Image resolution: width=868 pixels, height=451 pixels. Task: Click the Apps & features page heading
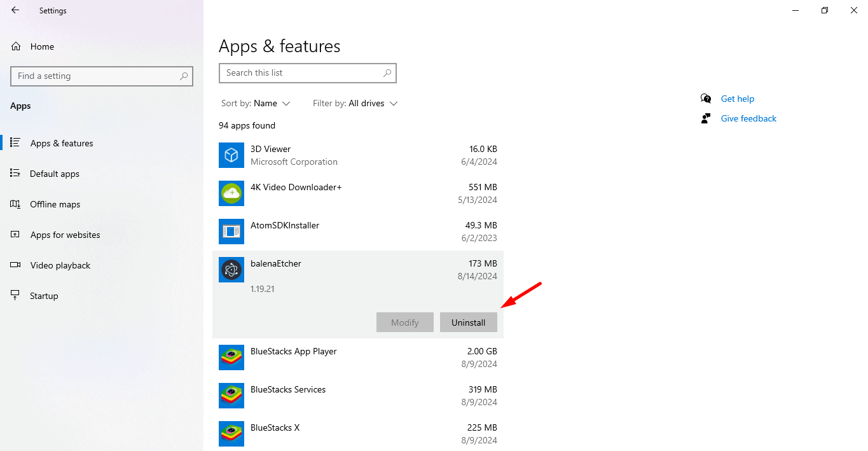(x=280, y=46)
